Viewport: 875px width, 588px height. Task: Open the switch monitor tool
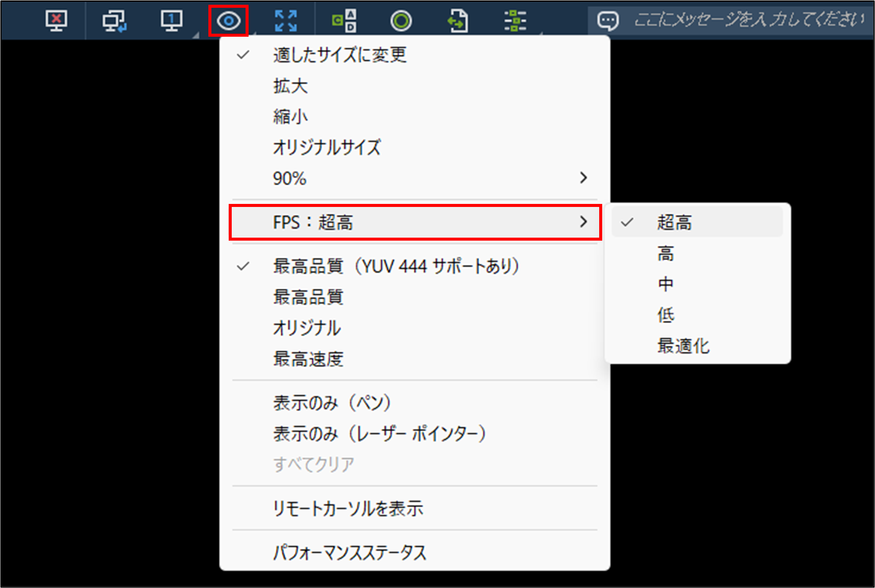pyautogui.click(x=115, y=20)
